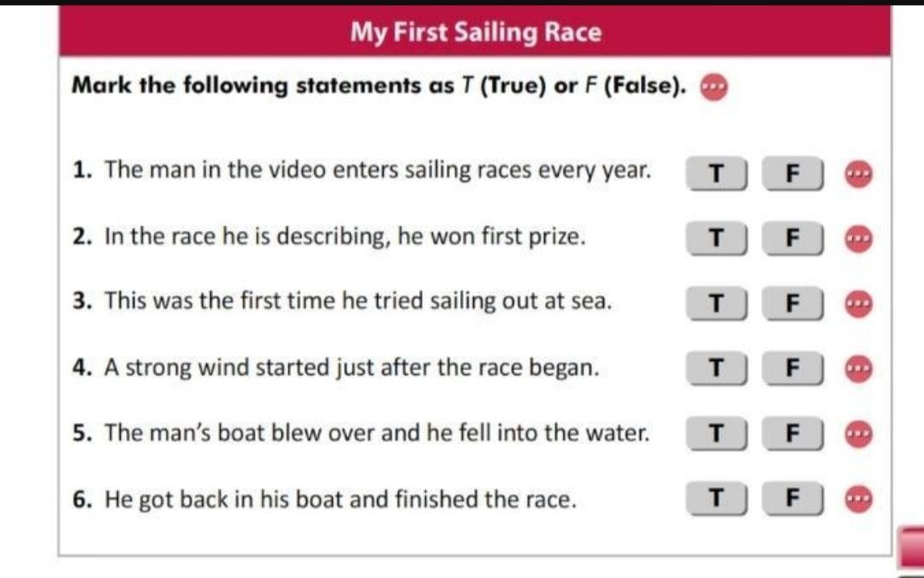924x578 pixels.
Task: Choose T for the sailing at sea statement
Action: tap(717, 303)
